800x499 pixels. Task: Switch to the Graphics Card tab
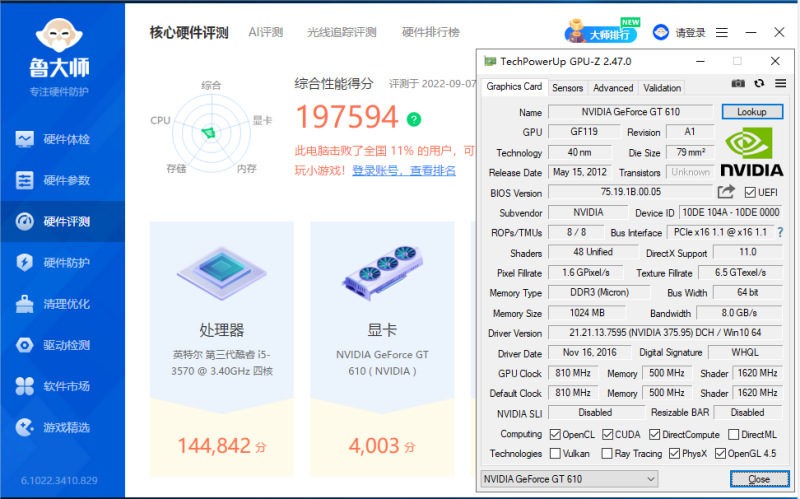(514, 87)
